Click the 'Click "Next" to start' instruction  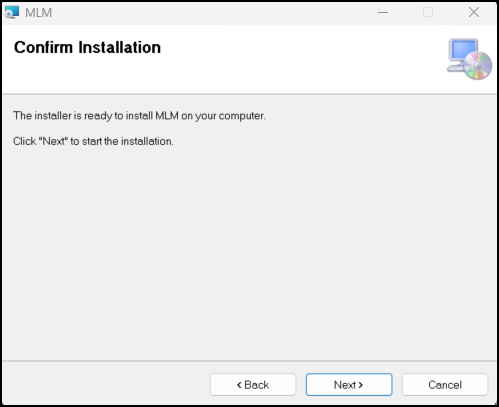pos(93,141)
